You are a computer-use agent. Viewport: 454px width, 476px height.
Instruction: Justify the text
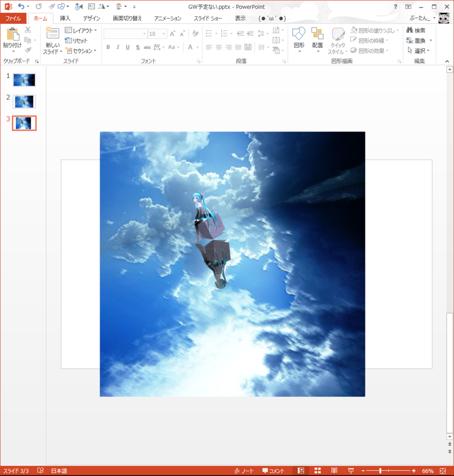[238, 47]
